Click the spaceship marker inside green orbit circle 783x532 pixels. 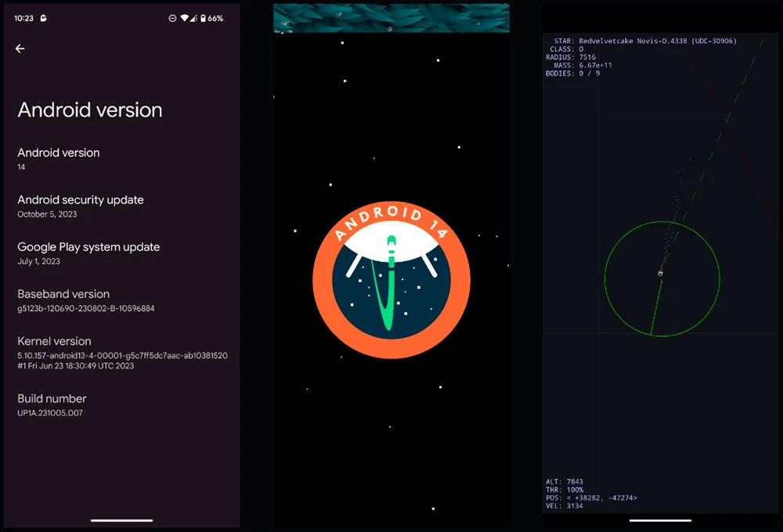click(660, 273)
